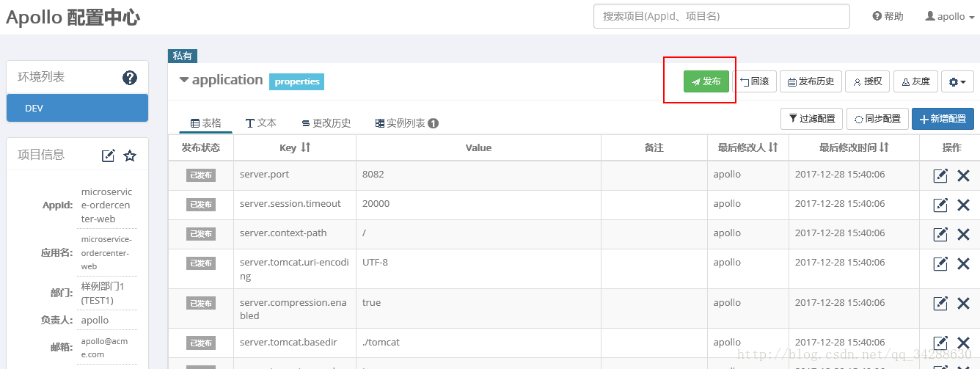980x369 pixels.
Task: Sort the table by Key column
Action: point(306,147)
